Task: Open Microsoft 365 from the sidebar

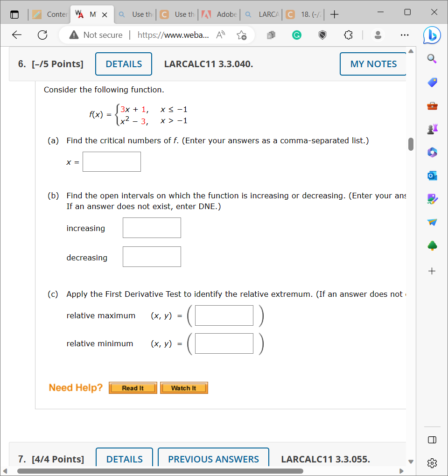Action: pos(432,152)
